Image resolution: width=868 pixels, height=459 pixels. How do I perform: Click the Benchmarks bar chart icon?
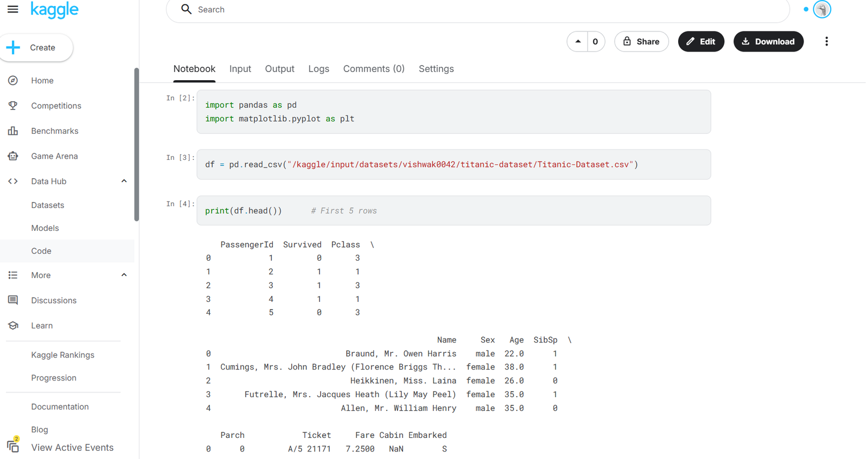[13, 131]
